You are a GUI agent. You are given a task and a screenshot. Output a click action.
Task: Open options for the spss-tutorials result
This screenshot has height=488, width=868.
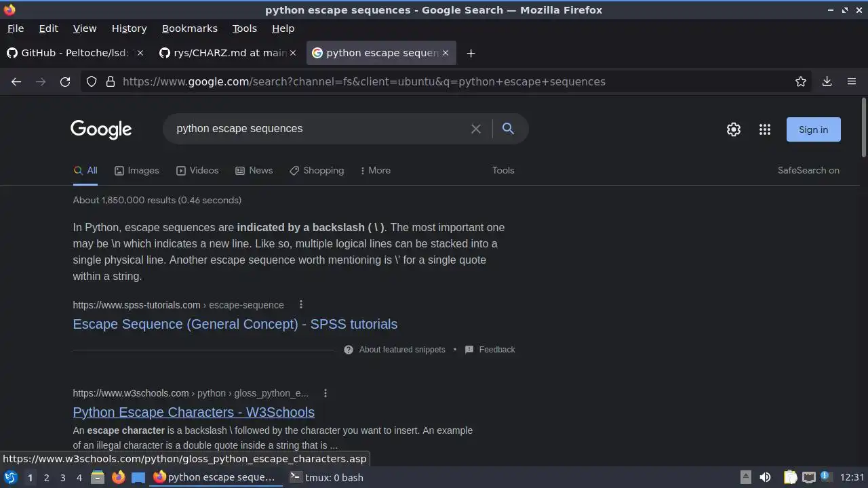pyautogui.click(x=301, y=305)
